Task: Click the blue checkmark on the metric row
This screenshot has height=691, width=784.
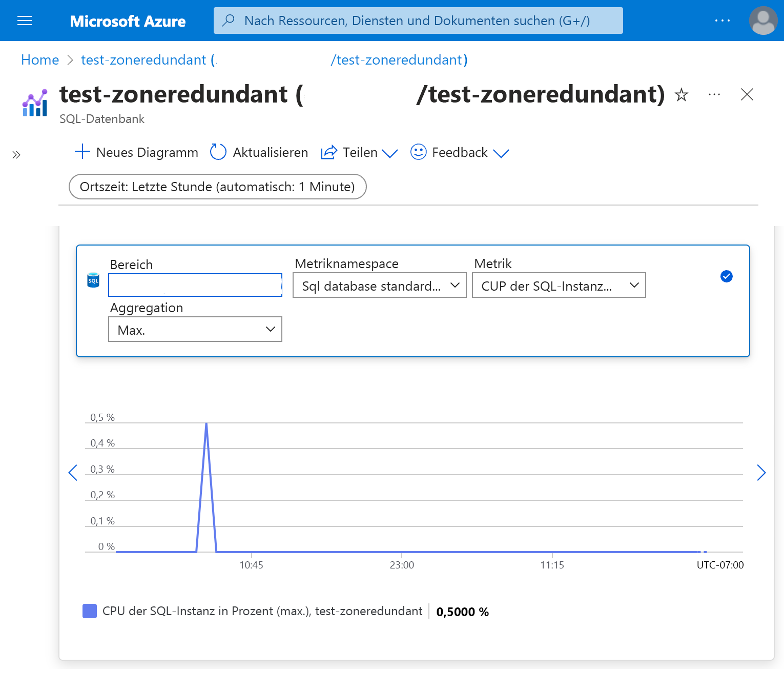Action: (726, 276)
